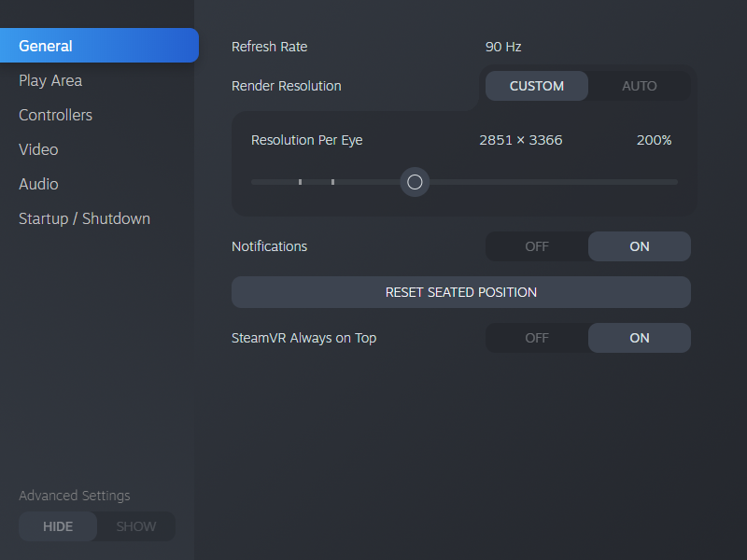Turn Notifications OFF
The image size is (747, 560).
click(537, 246)
